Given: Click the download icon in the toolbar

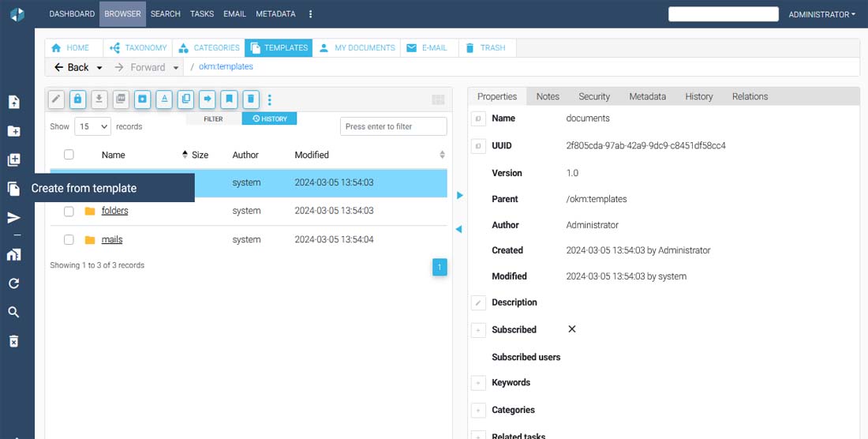Looking at the screenshot, I should click(99, 99).
